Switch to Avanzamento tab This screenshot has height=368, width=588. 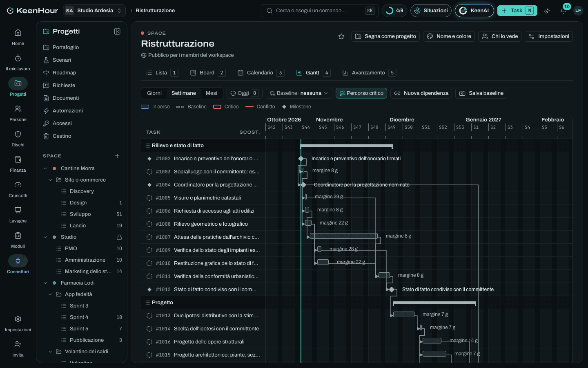click(x=369, y=73)
